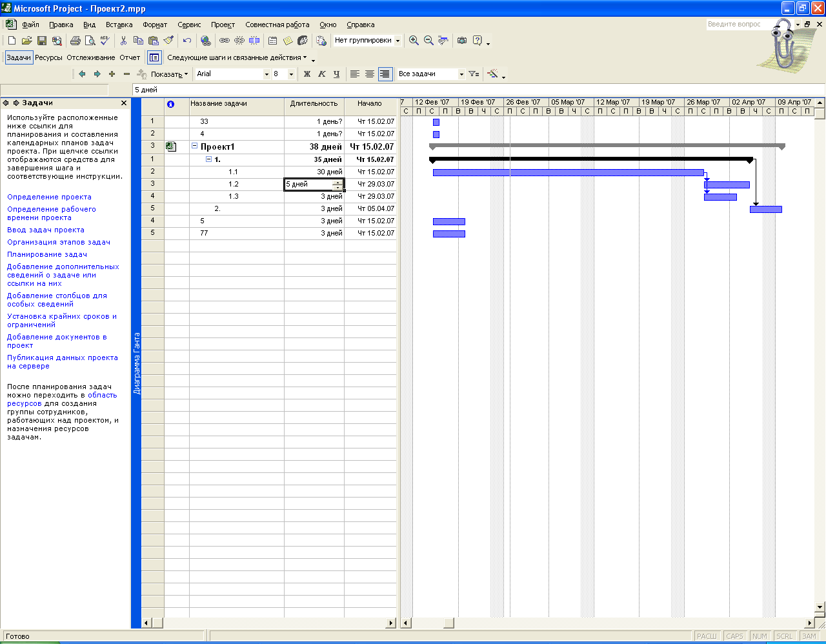Copy the selected cell
826x644 pixels.
point(138,41)
